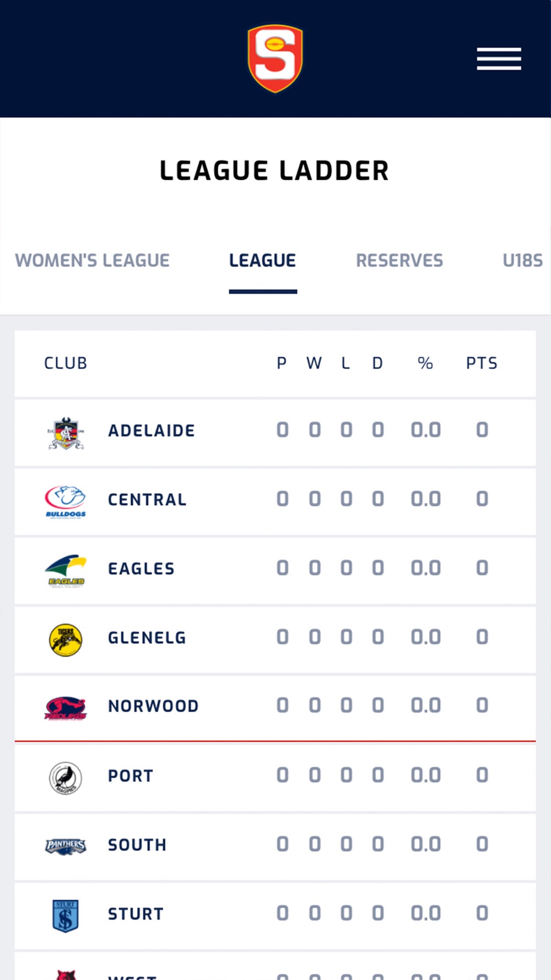
Task: Open the ADELAIDE club name link
Action: pos(152,430)
